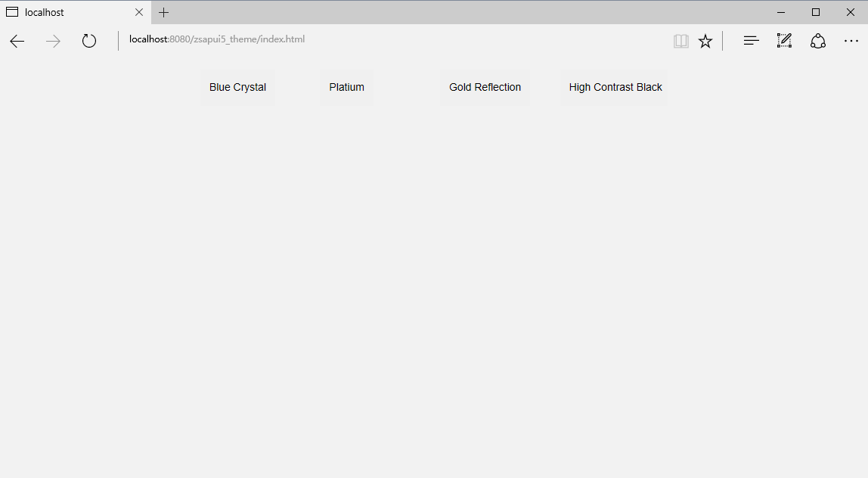Share the current page

[817, 41]
